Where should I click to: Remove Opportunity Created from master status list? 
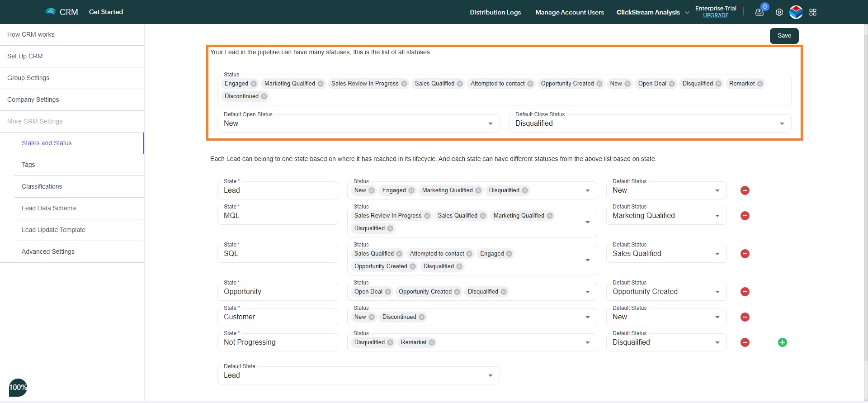(599, 84)
